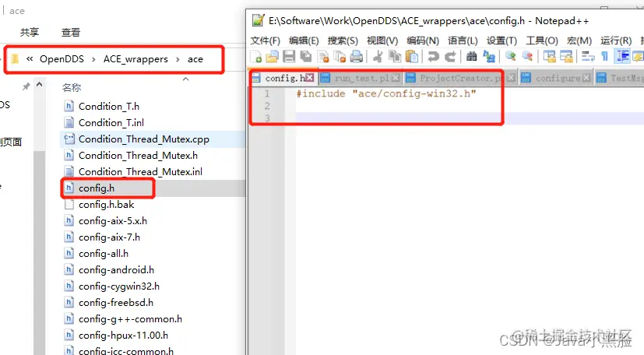
Task: Click ACE_wrappers in Explorer breadcrumb
Action: point(135,59)
